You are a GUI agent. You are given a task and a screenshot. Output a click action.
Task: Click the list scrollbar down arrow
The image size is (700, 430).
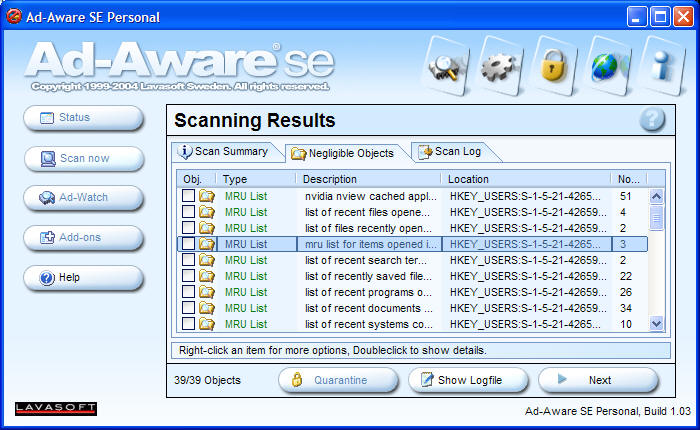coord(657,323)
